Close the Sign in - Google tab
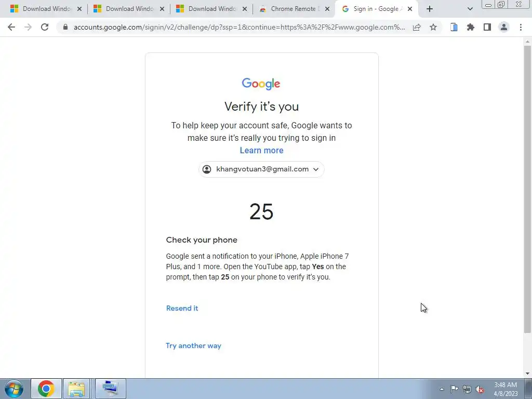 coord(410,9)
